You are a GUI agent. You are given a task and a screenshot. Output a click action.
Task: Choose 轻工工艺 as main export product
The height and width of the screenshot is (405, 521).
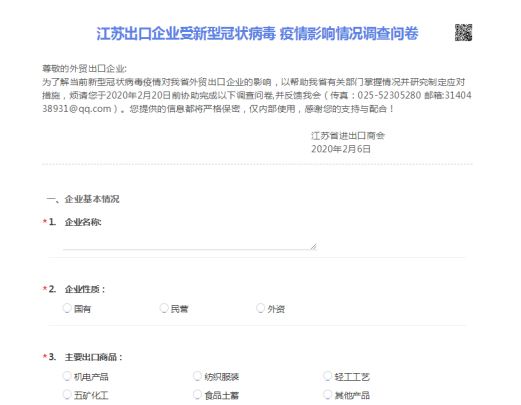click(x=328, y=376)
